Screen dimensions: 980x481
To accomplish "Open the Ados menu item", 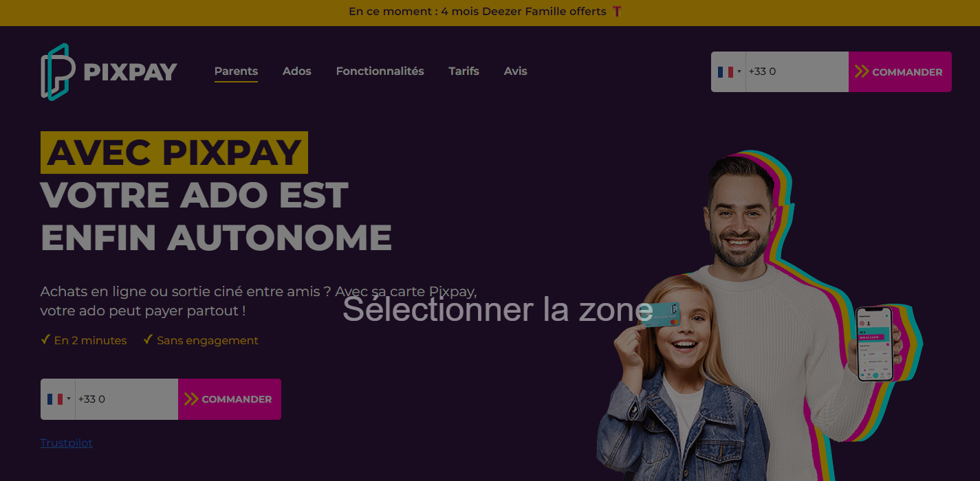I will (x=297, y=71).
